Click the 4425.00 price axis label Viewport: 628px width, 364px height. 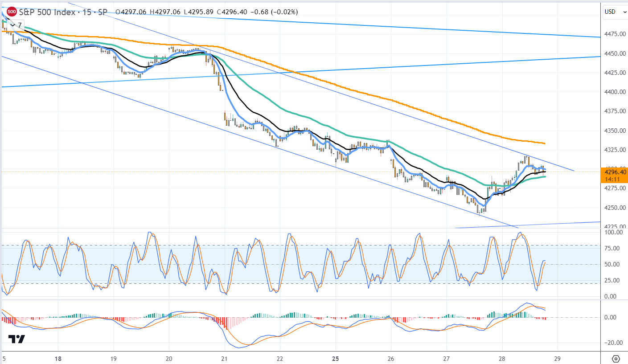pos(615,73)
